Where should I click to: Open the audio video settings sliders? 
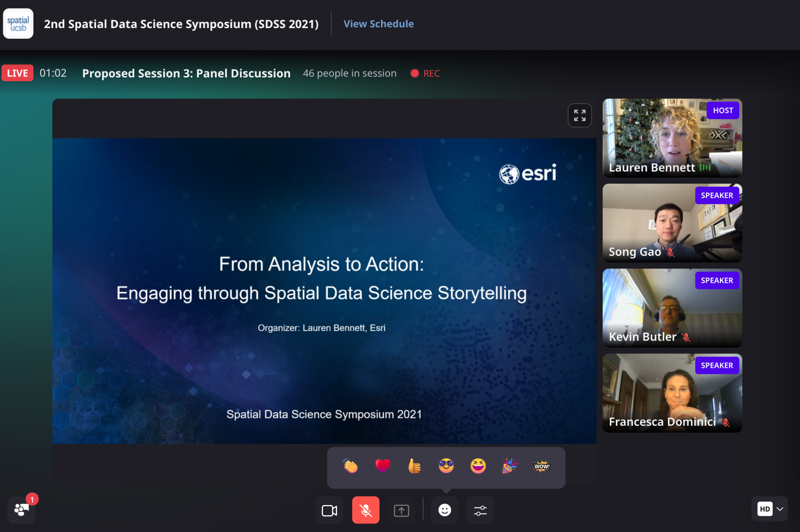tap(480, 510)
